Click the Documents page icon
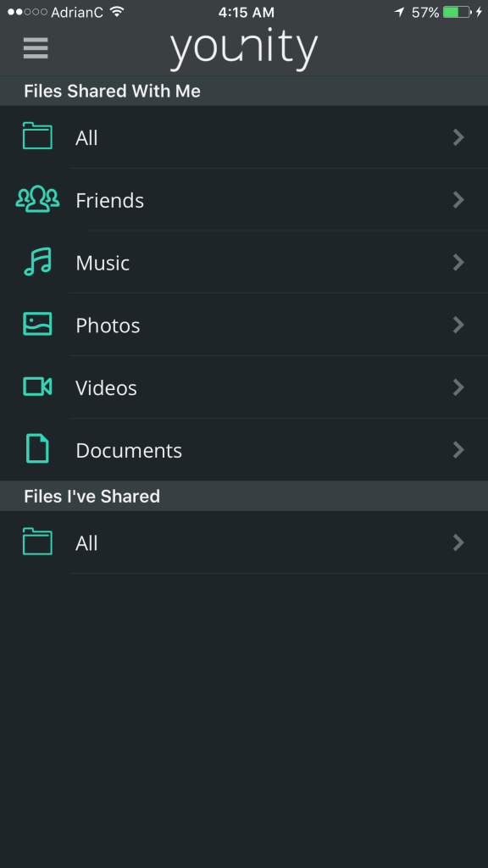The width and height of the screenshot is (488, 868). tap(37, 448)
